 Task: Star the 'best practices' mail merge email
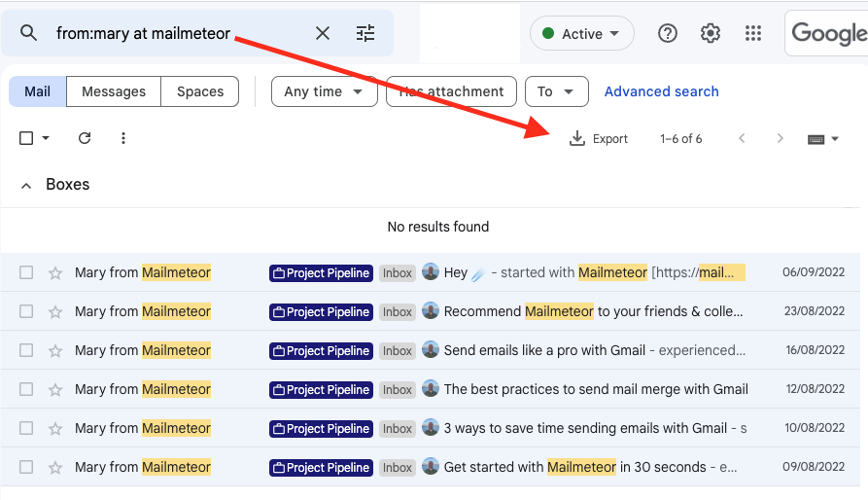tap(55, 390)
